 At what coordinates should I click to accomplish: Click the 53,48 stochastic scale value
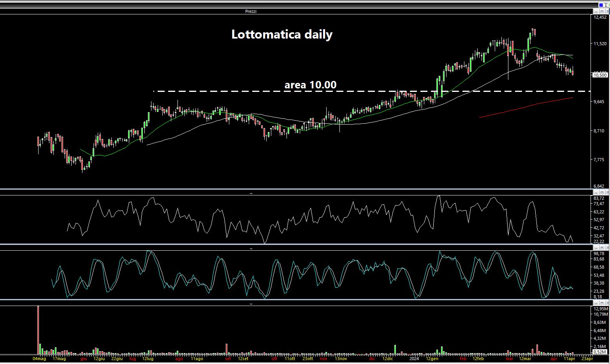click(x=599, y=275)
